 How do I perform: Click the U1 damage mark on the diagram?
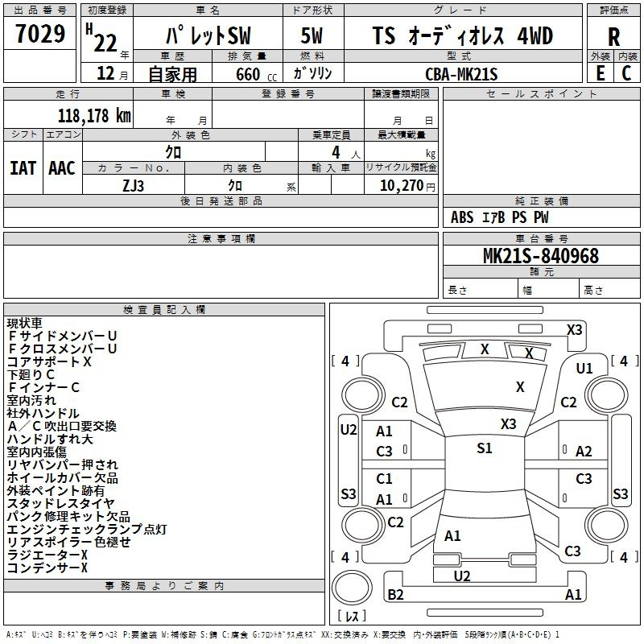point(584,369)
